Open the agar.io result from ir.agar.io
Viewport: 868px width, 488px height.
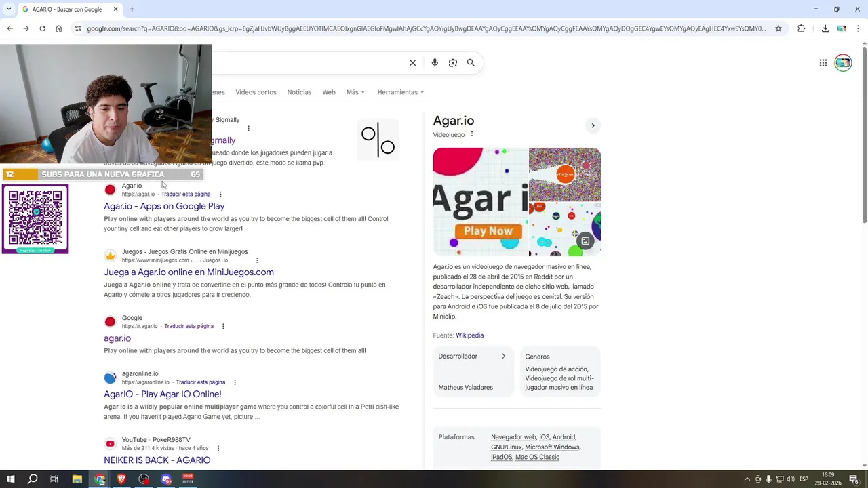pyautogui.click(x=117, y=338)
